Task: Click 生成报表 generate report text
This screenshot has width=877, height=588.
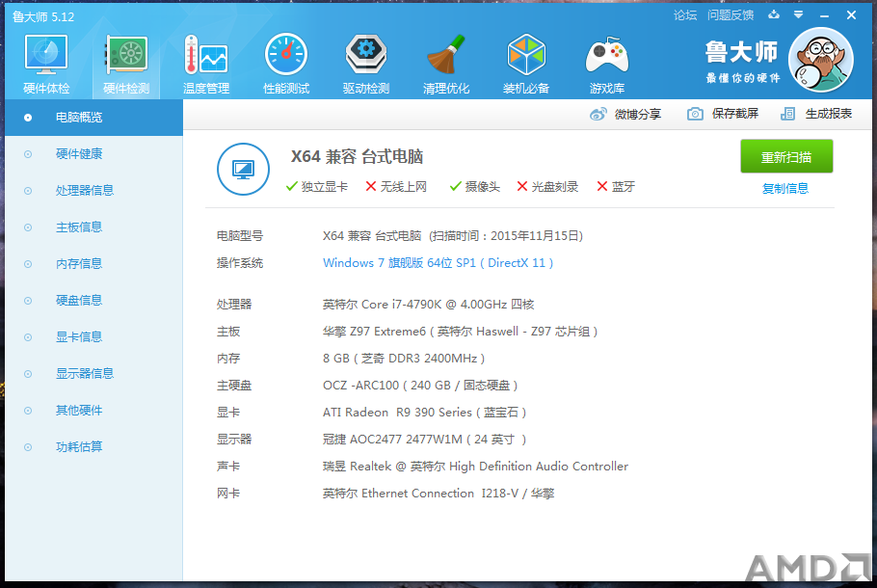Action: click(829, 114)
